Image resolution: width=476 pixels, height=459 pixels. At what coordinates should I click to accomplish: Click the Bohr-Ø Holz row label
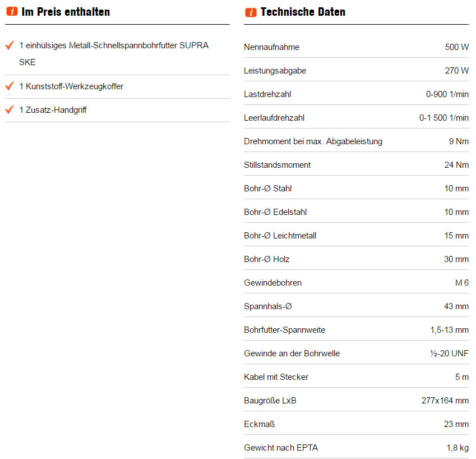click(267, 259)
